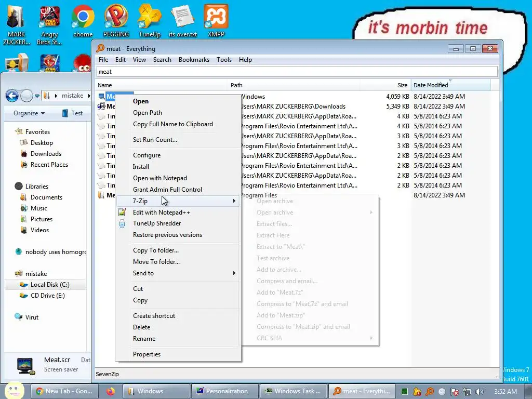
Task: Open the Explorer address history dropdown arrow
Action: coord(37,96)
